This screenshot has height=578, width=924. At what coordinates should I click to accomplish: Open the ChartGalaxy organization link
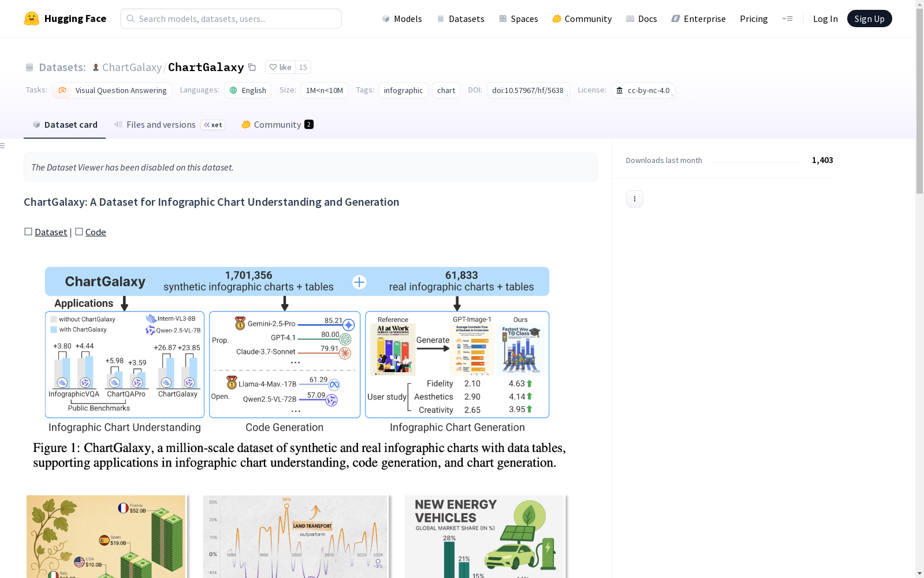coord(132,67)
